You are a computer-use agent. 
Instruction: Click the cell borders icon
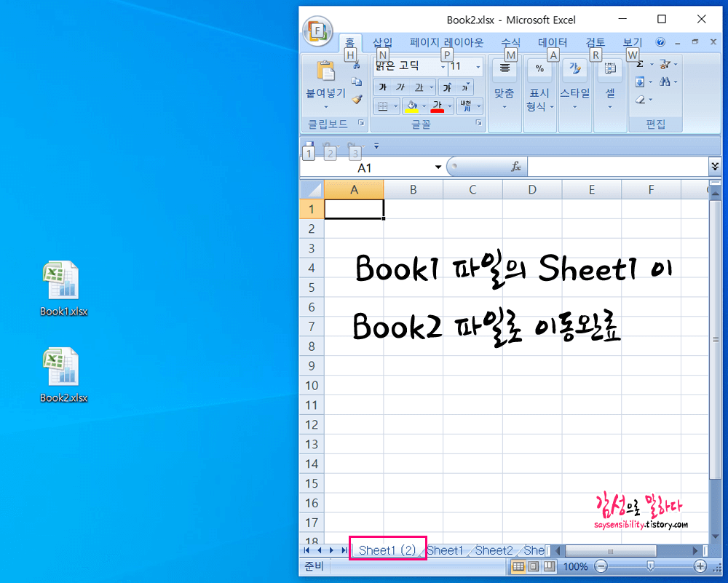coord(383,106)
